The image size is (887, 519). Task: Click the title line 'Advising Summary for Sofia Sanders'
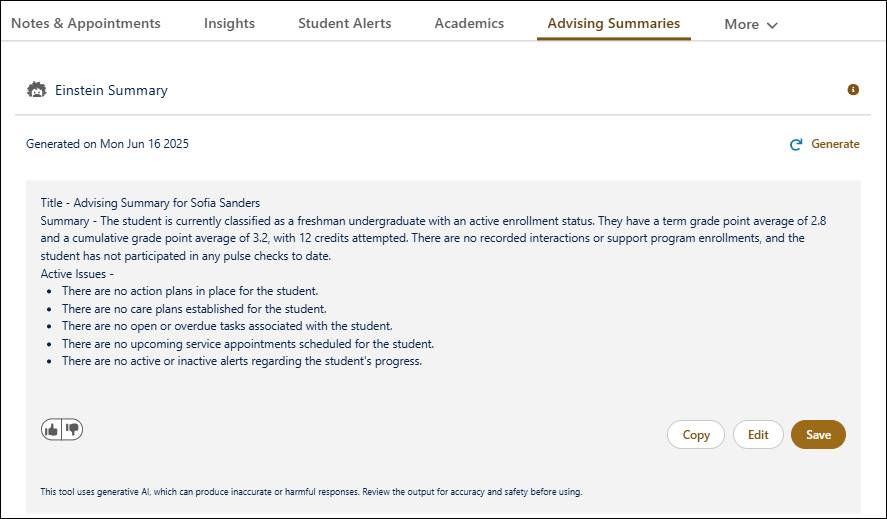point(150,203)
